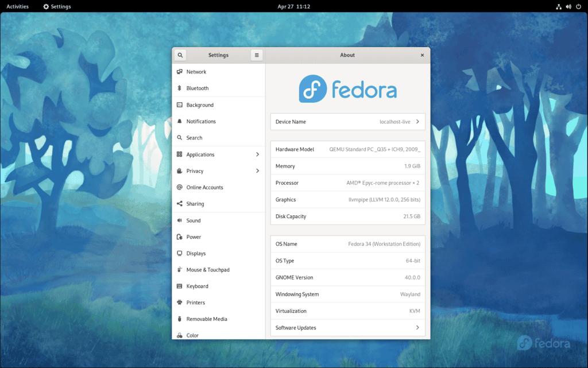Screen dimensions: 588x368
Task: Select Power label in sidebar
Action: pos(194,237)
